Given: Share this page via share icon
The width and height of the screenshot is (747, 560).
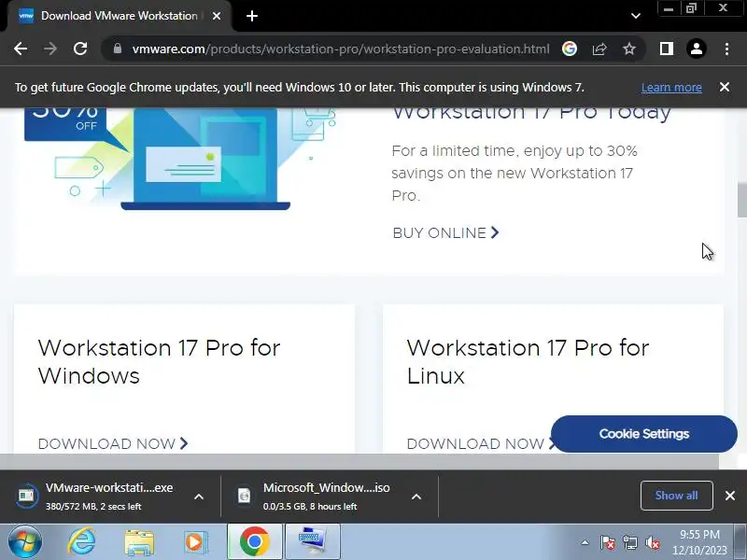Looking at the screenshot, I should coord(599,49).
